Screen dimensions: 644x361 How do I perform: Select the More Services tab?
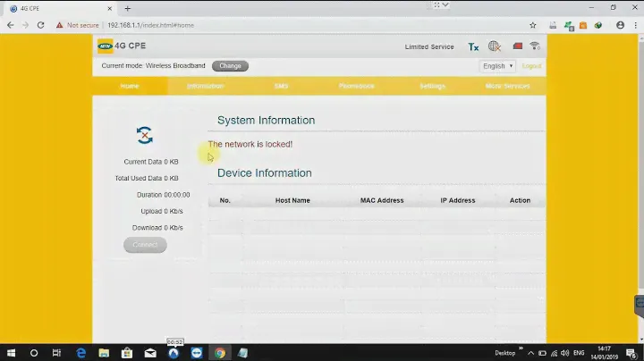point(507,87)
